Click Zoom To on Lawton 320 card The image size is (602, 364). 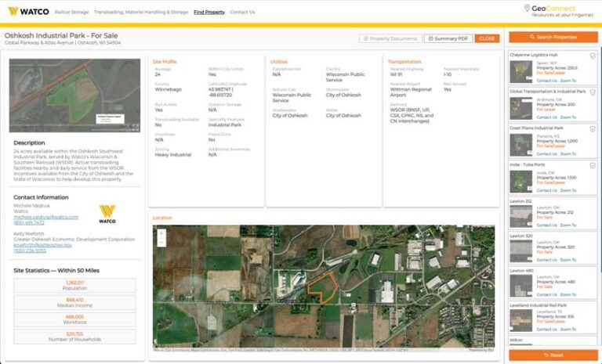point(568,260)
